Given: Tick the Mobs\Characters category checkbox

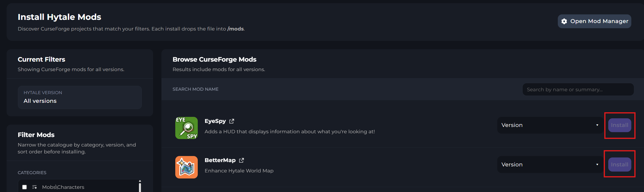Looking at the screenshot, I should (25, 187).
